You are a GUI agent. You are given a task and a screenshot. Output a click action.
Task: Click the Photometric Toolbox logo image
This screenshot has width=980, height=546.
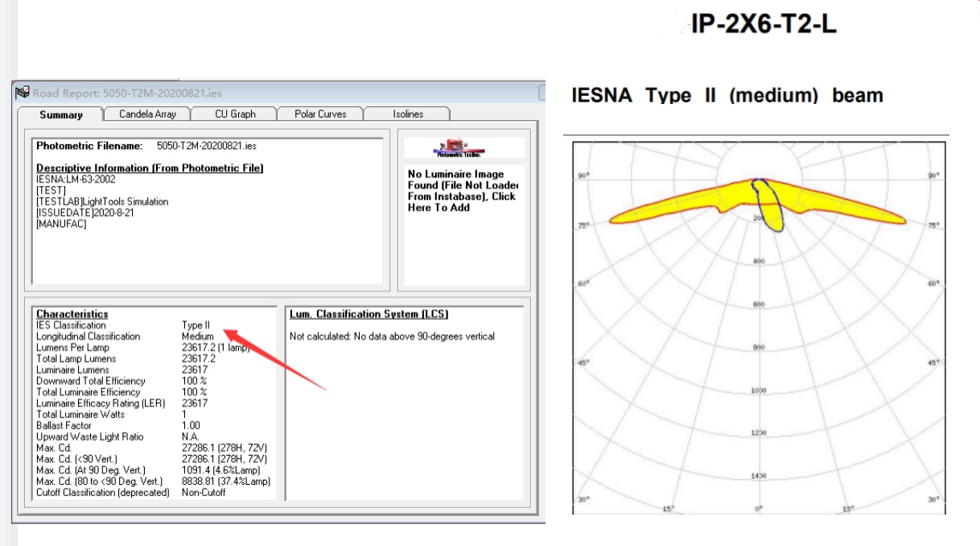[x=460, y=150]
